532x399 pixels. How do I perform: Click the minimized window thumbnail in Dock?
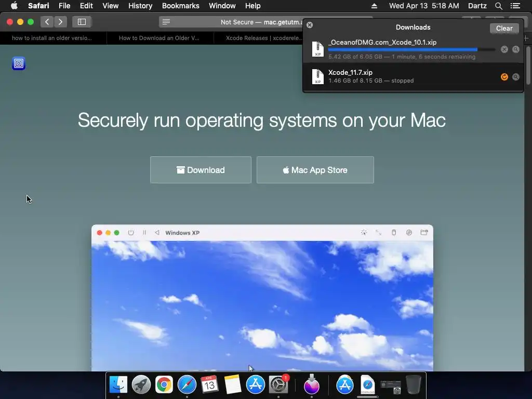[391, 386]
